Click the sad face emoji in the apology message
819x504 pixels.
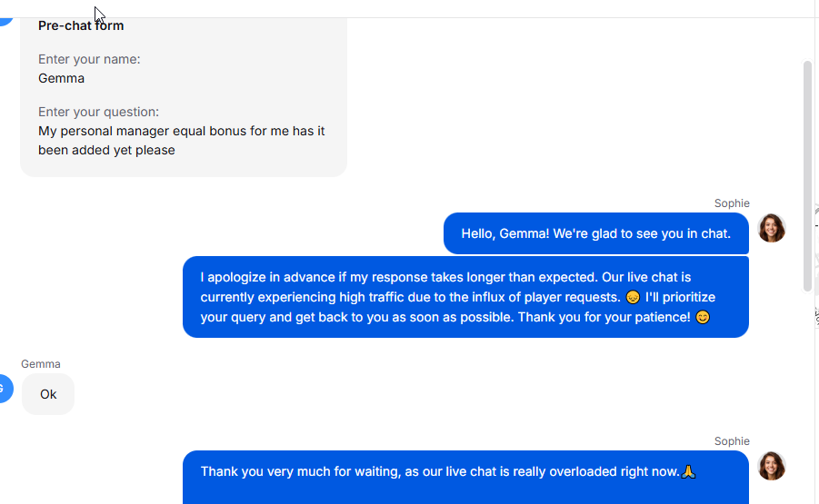[x=634, y=297]
